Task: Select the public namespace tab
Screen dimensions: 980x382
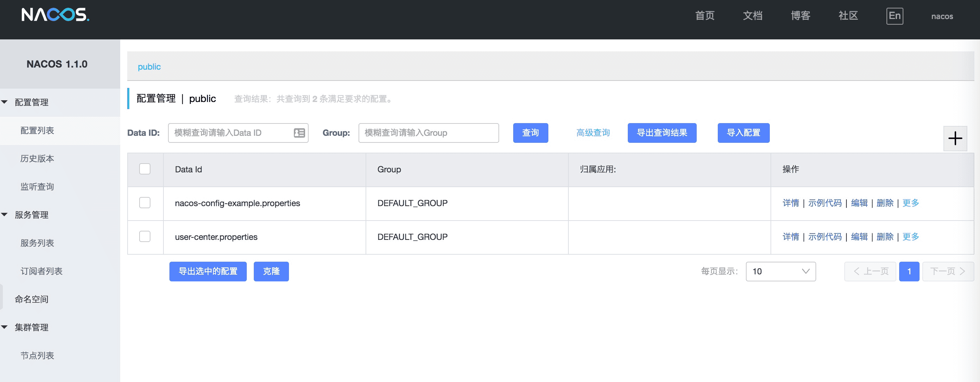Action: click(x=149, y=66)
